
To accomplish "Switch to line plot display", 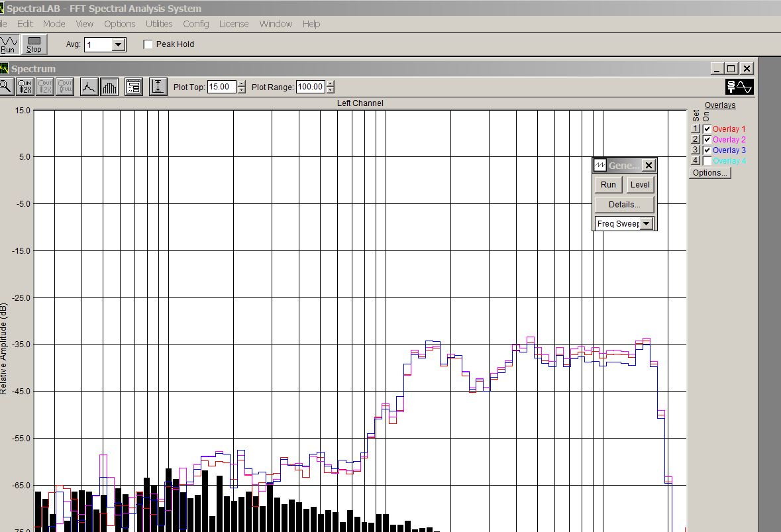I will tap(89, 87).
